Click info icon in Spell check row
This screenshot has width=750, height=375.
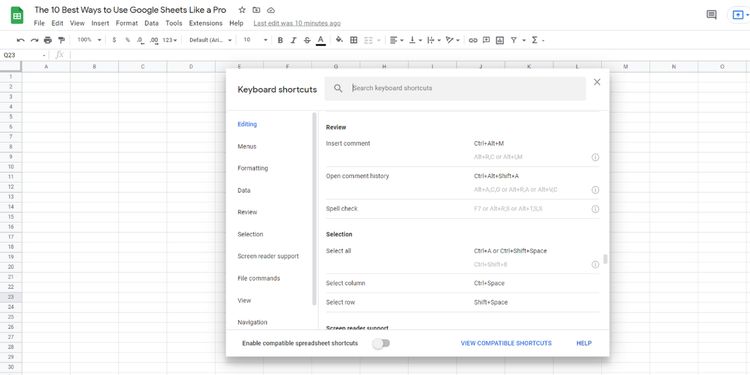pyautogui.click(x=596, y=209)
